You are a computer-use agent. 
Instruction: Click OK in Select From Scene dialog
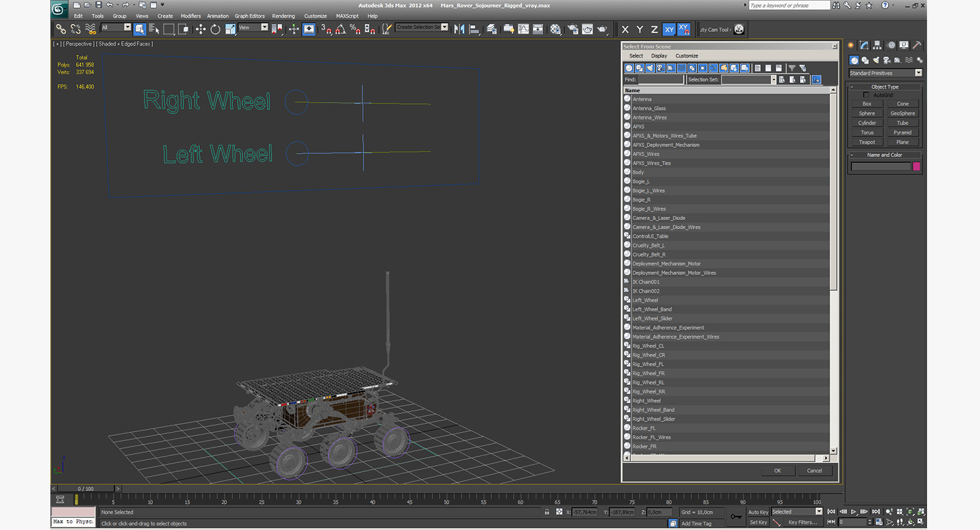(x=777, y=470)
